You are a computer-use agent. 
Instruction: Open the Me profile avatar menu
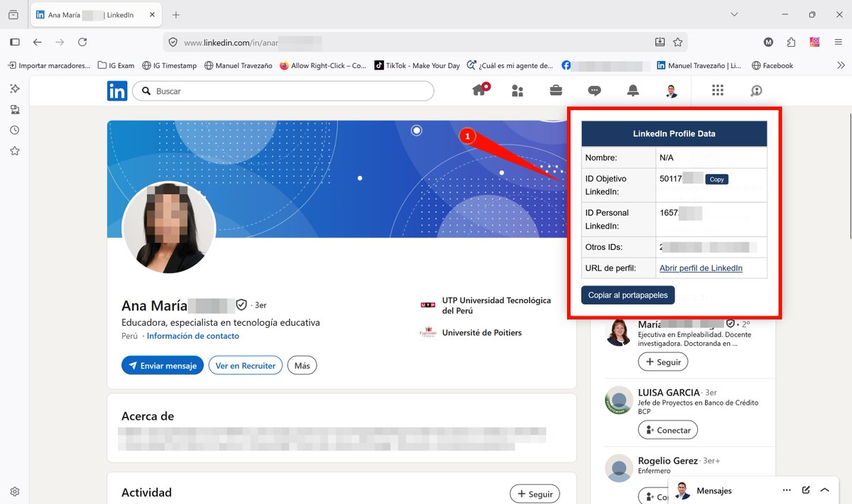click(x=671, y=91)
